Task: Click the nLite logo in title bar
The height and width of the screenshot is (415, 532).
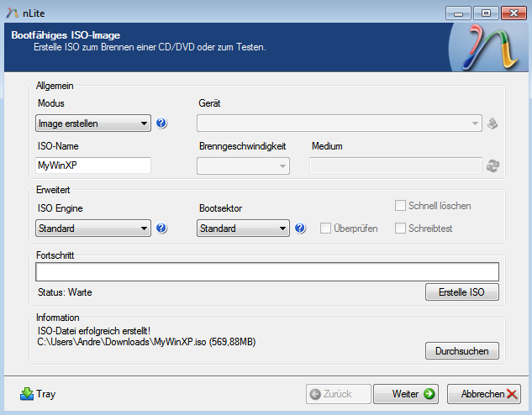Action: point(11,13)
